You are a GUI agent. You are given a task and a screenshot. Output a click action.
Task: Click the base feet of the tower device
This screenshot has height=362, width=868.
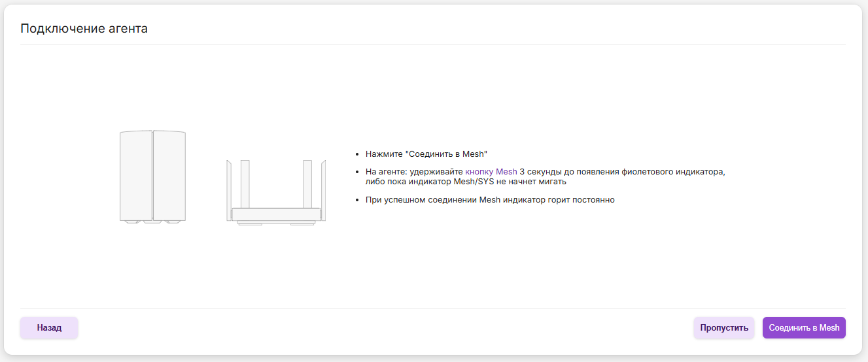click(152, 222)
